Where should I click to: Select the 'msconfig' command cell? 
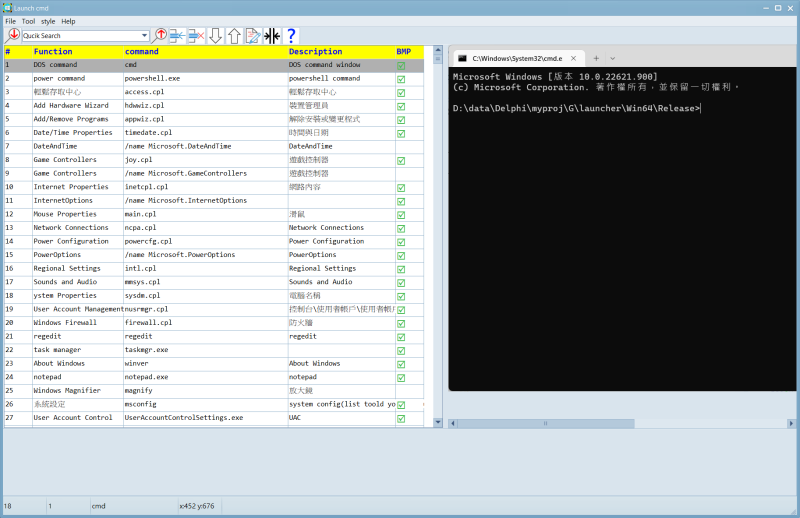point(205,404)
